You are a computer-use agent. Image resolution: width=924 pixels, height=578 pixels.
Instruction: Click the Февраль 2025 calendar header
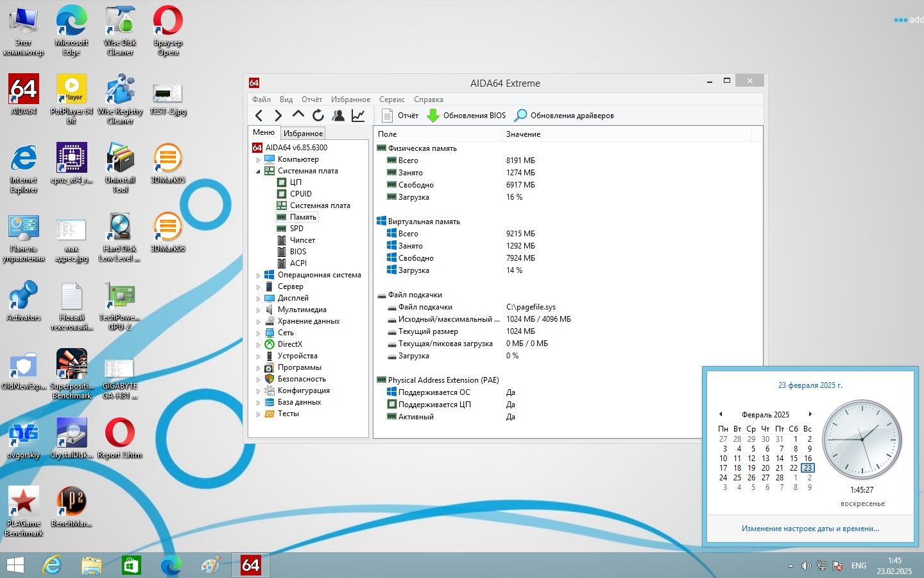pos(766,415)
